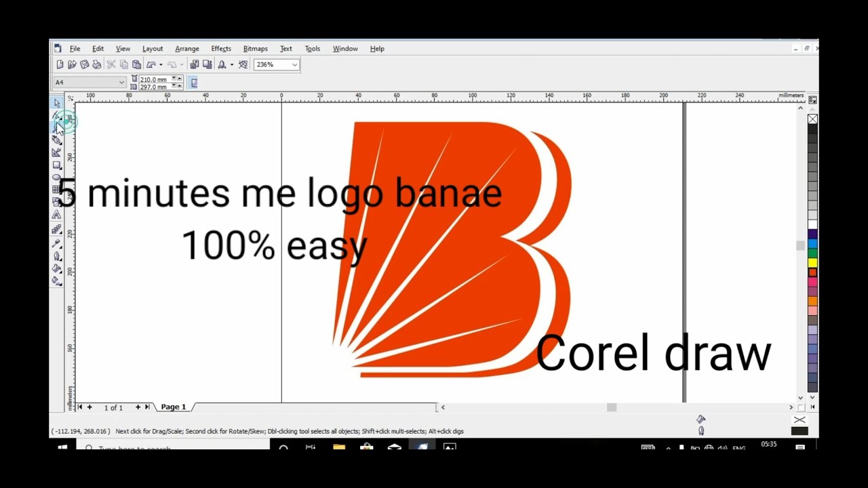
Task: Click add page button after page counter
Action: coord(138,407)
